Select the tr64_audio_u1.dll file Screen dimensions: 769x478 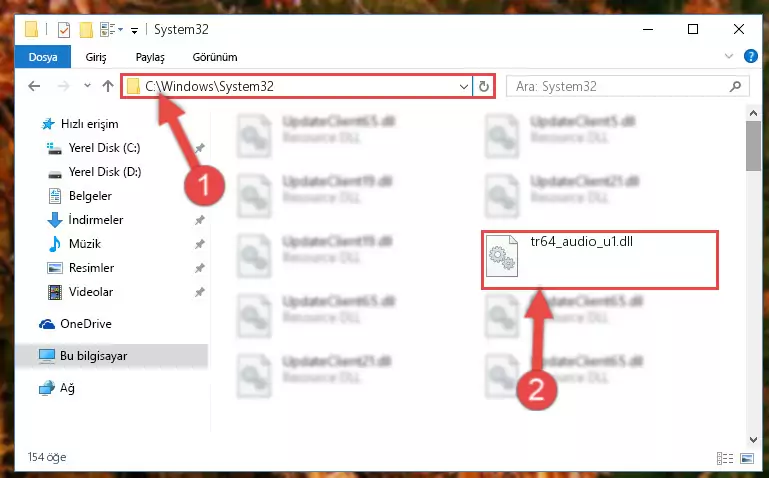click(599, 259)
